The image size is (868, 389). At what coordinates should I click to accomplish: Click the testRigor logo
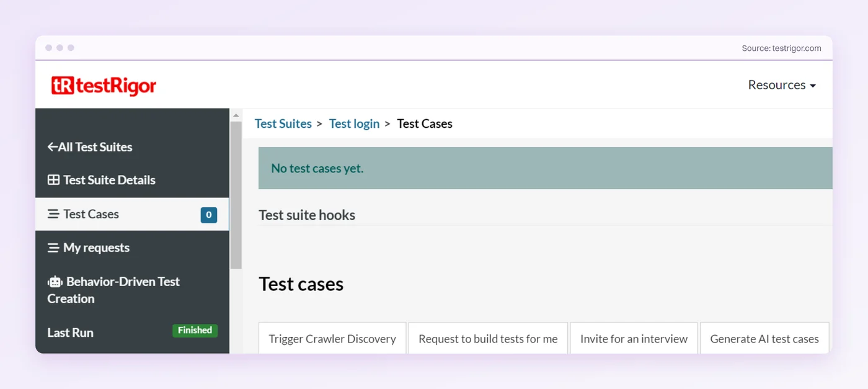coord(104,86)
